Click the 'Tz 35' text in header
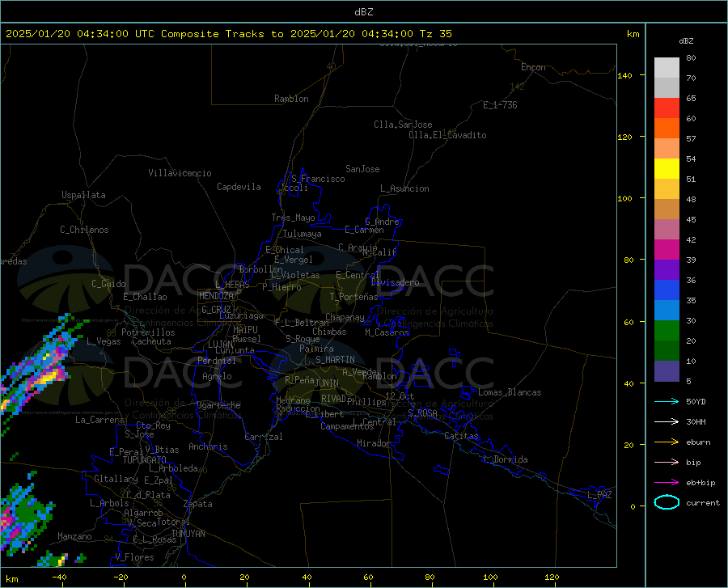This screenshot has height=588, width=728. point(435,34)
